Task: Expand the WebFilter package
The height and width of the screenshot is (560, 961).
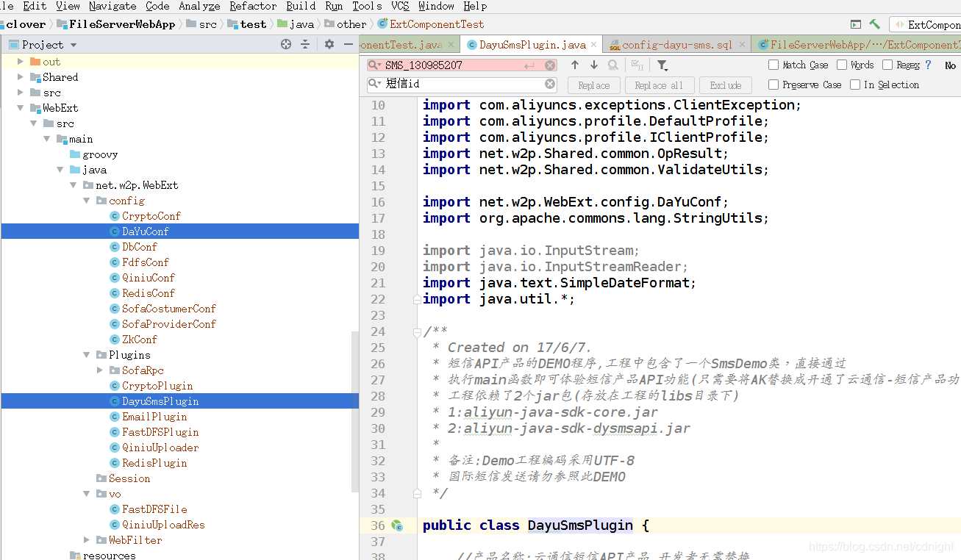Action: point(87,540)
